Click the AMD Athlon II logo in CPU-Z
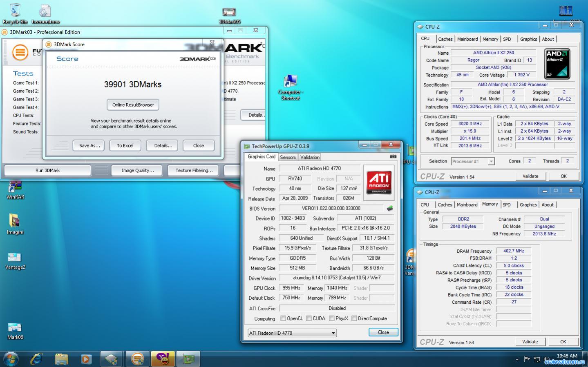The image size is (588, 367). click(557, 64)
